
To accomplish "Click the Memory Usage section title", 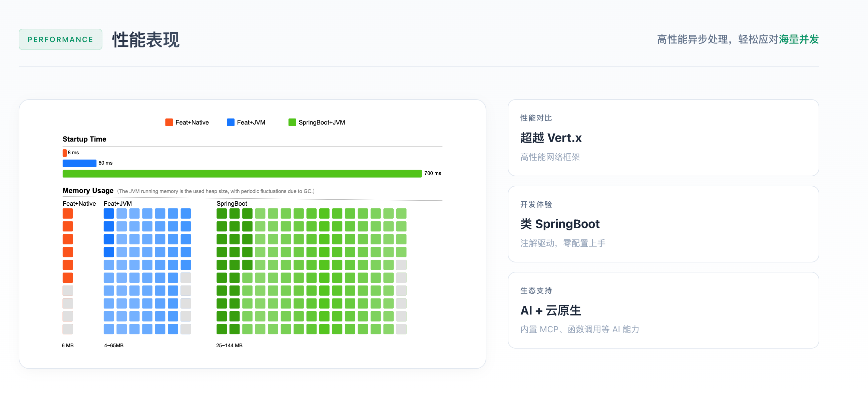I will tap(88, 191).
